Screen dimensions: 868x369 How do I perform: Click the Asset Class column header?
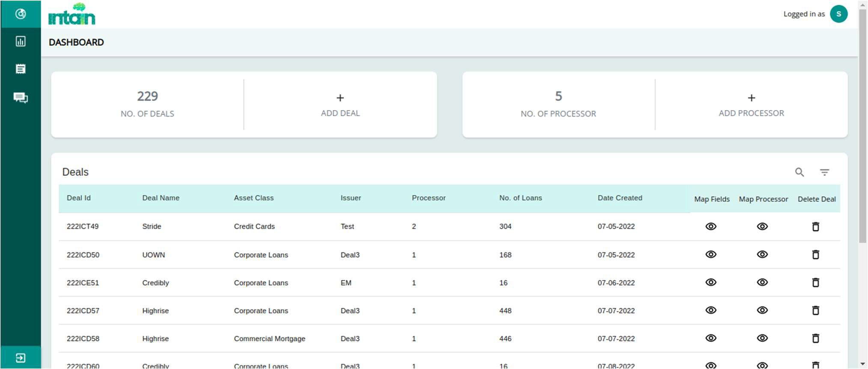coord(254,198)
